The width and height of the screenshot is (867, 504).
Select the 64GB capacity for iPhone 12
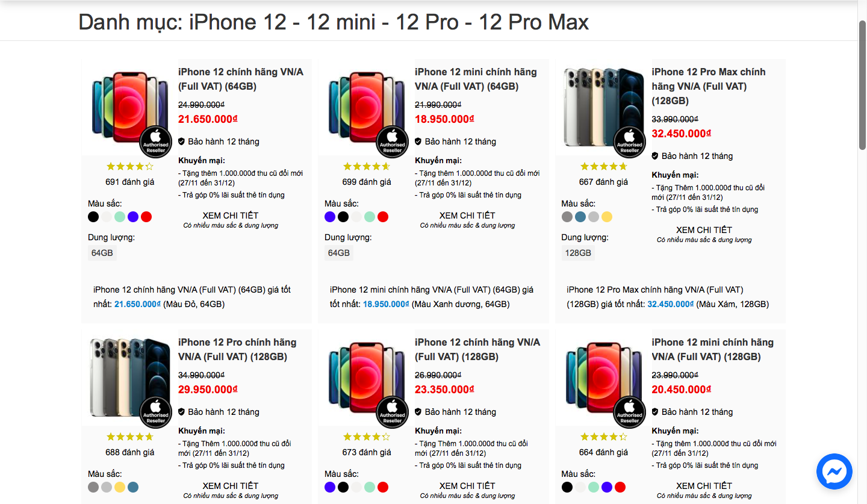(102, 253)
